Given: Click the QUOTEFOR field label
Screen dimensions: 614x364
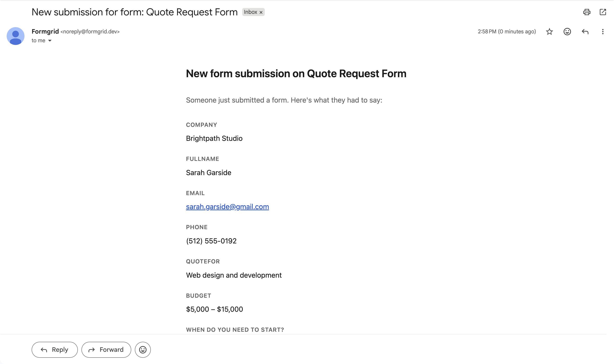Looking at the screenshot, I should click(x=203, y=261).
